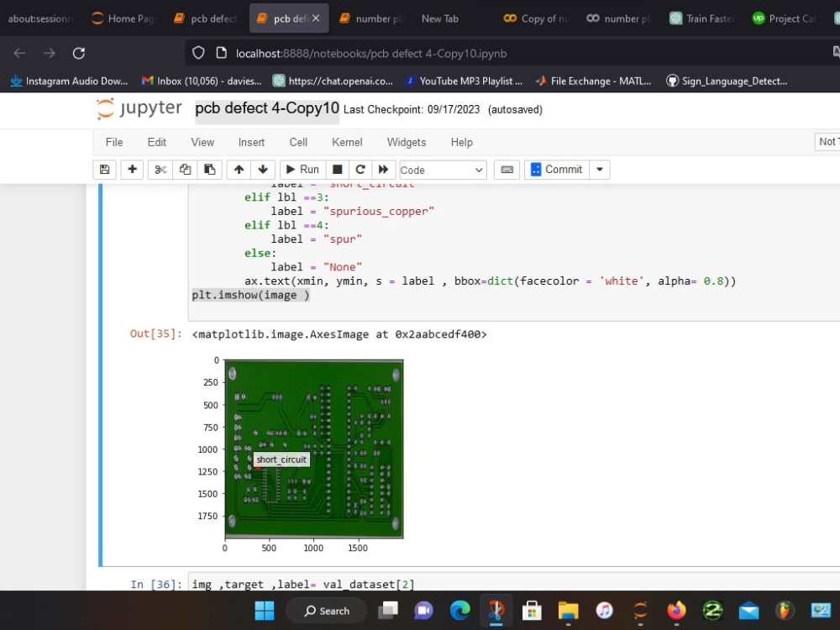Open the Windows Start menu

264,610
